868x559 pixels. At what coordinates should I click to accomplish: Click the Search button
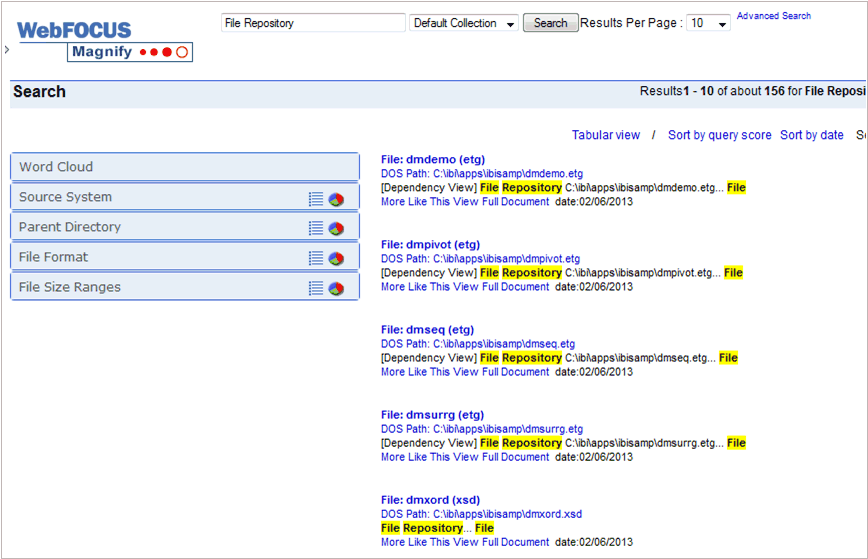pyautogui.click(x=550, y=23)
